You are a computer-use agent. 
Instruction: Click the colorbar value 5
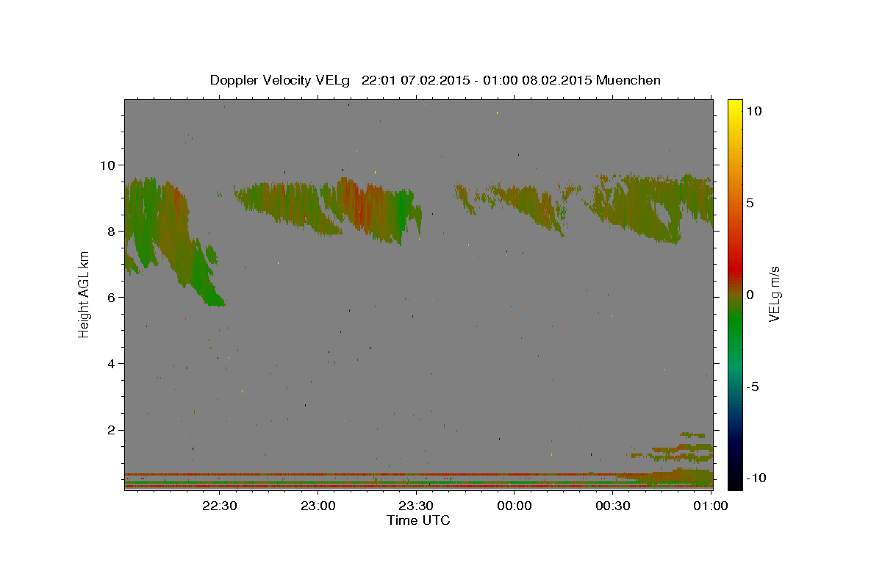click(x=750, y=202)
